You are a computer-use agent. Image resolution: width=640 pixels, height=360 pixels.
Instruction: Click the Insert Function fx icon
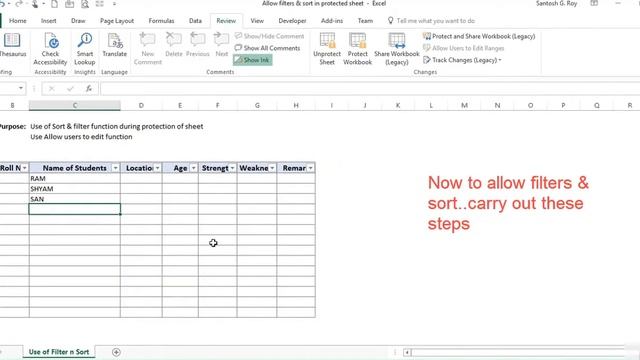[89, 89]
